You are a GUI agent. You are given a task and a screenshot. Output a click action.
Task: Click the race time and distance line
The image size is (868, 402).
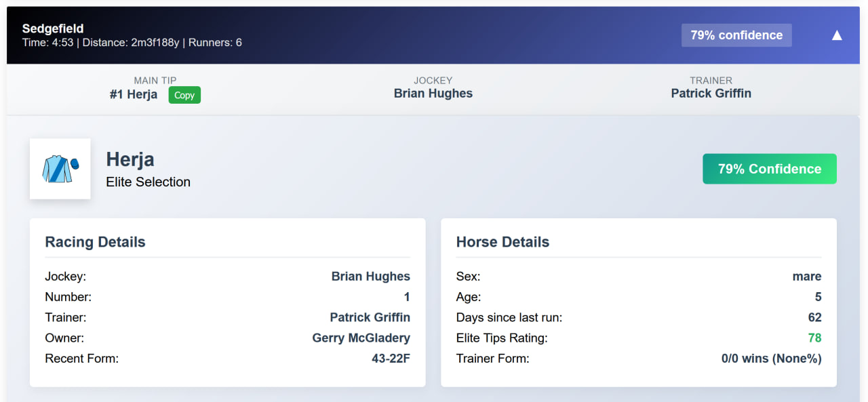click(x=132, y=43)
